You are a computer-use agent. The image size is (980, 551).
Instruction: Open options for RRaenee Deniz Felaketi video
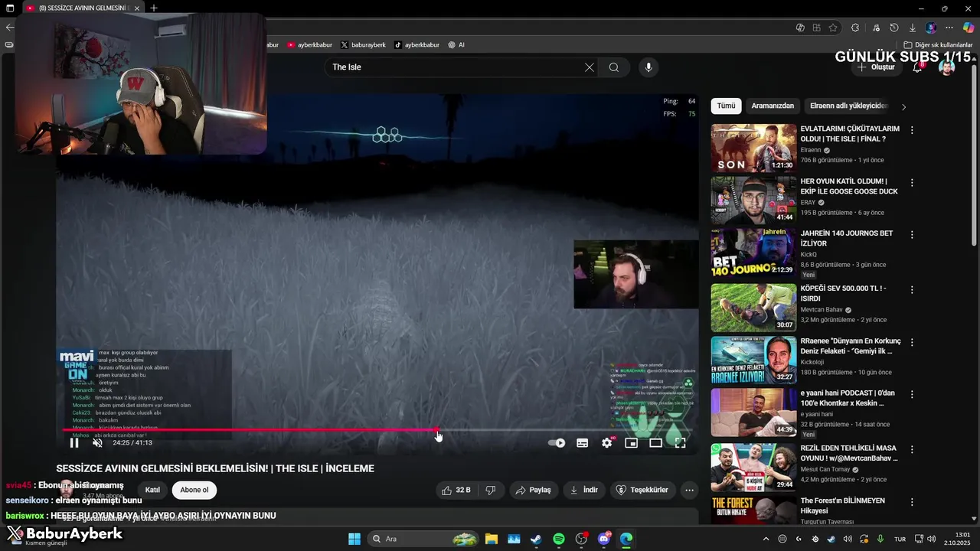click(x=912, y=342)
